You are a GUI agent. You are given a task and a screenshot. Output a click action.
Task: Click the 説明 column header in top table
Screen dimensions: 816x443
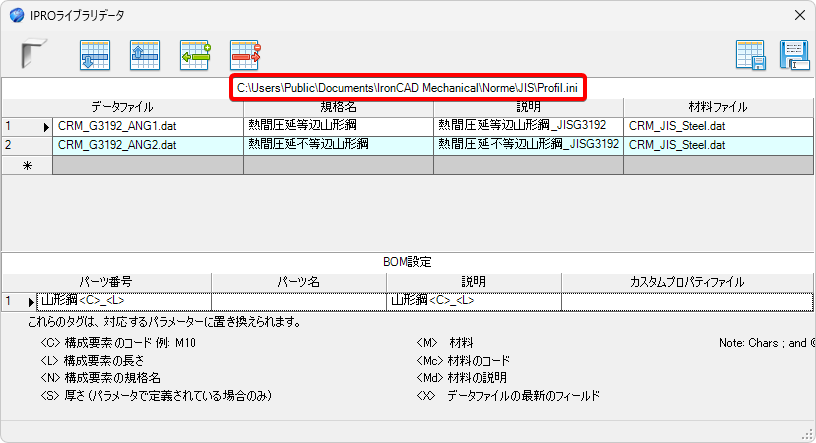point(528,107)
